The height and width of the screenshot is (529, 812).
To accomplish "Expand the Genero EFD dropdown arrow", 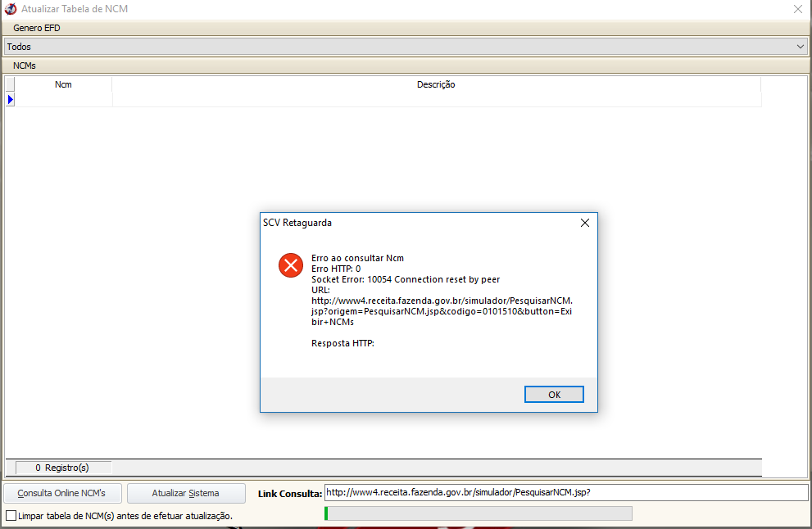I will coord(800,47).
